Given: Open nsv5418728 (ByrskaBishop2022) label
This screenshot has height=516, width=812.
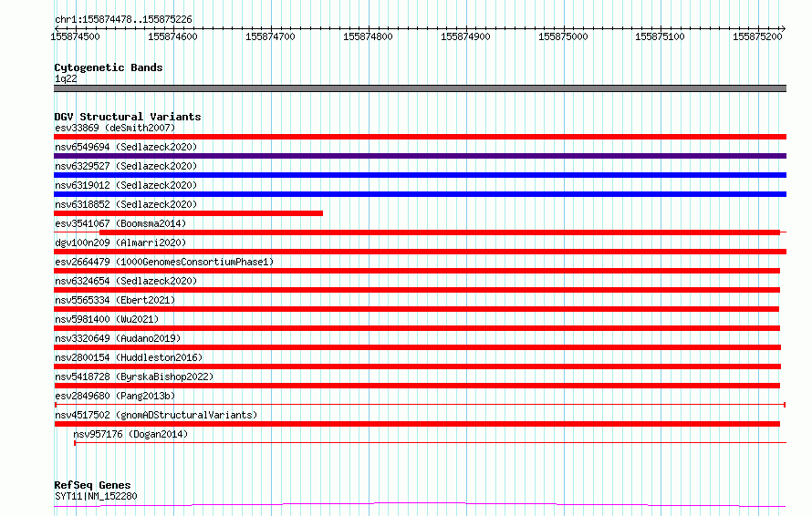Looking at the screenshot, I should tap(134, 377).
